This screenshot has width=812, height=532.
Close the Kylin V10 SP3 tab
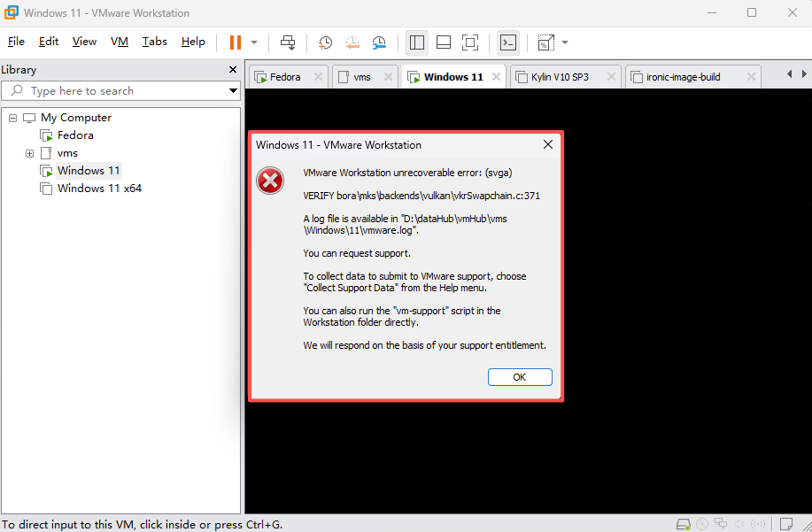(x=611, y=77)
